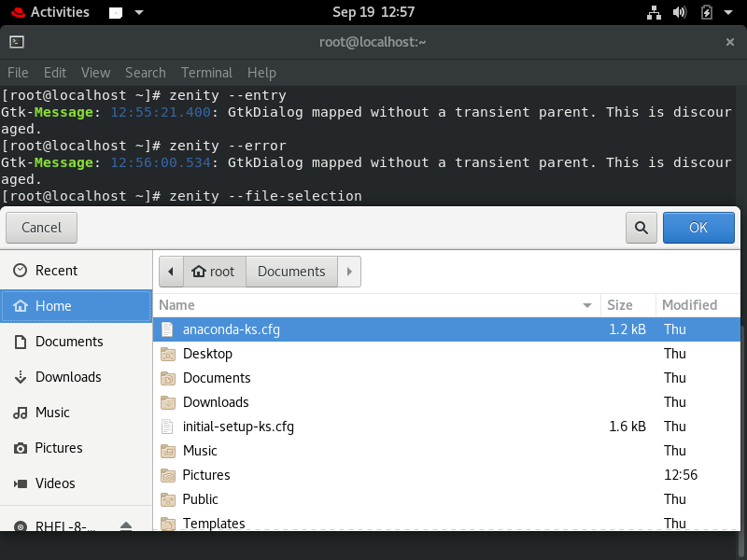Image resolution: width=747 pixels, height=560 pixels.
Task: Click the Documents folder icon in file list
Action: tap(168, 378)
